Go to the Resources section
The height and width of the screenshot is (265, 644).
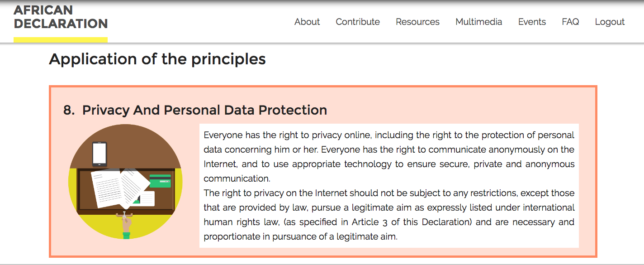[417, 22]
